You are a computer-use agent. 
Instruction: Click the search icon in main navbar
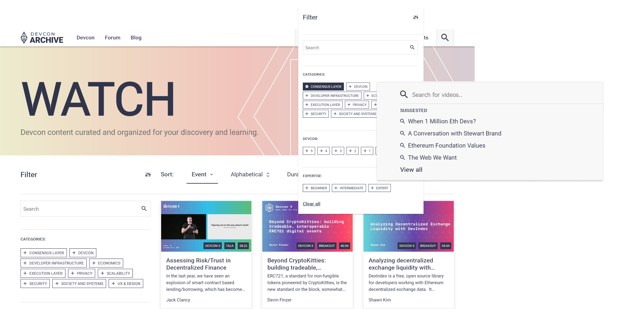point(445,38)
